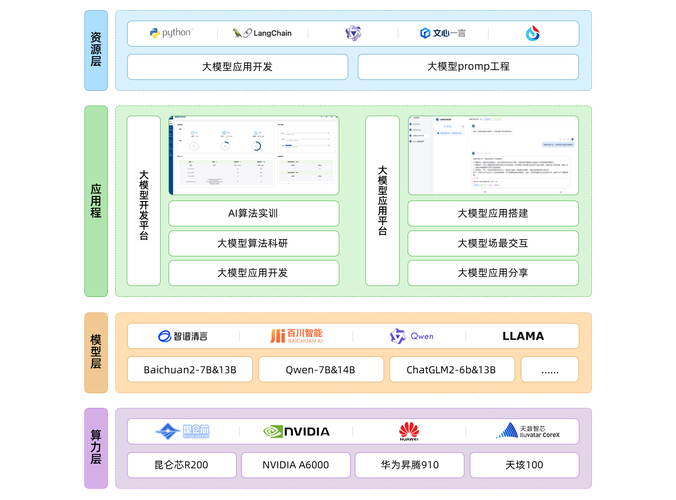Click the Python logo

171,33
